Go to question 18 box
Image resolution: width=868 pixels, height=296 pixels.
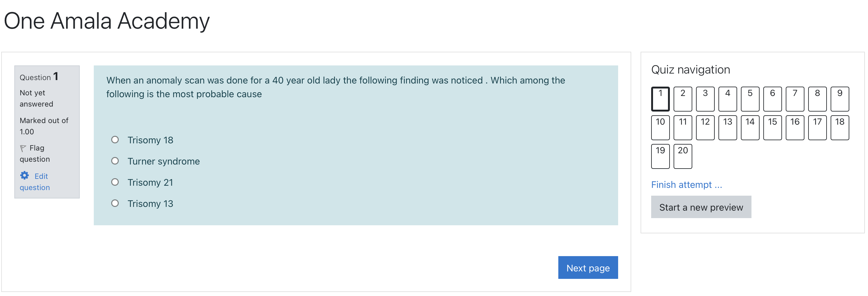pos(839,127)
